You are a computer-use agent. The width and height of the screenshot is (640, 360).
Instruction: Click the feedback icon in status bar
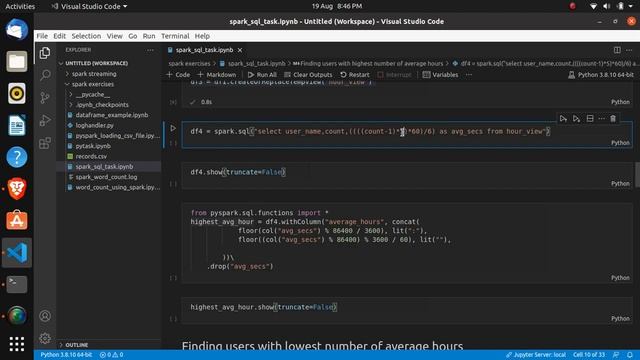(x=616, y=355)
